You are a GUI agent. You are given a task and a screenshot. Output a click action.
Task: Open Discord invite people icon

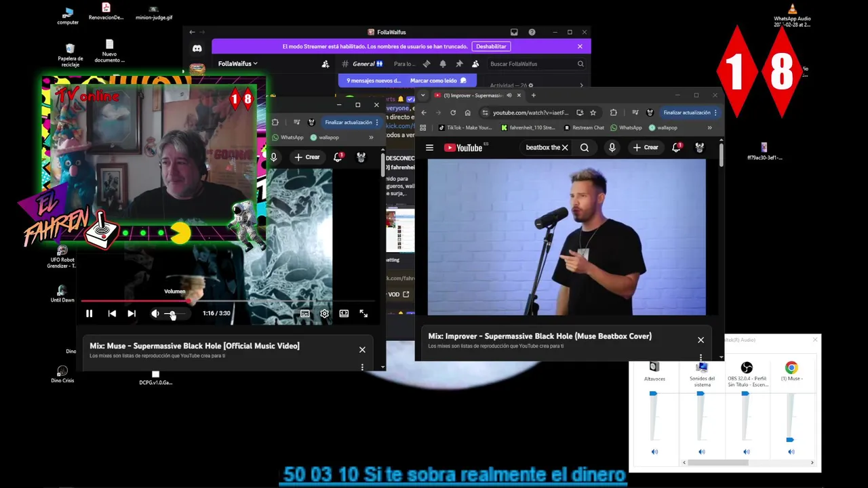(325, 64)
